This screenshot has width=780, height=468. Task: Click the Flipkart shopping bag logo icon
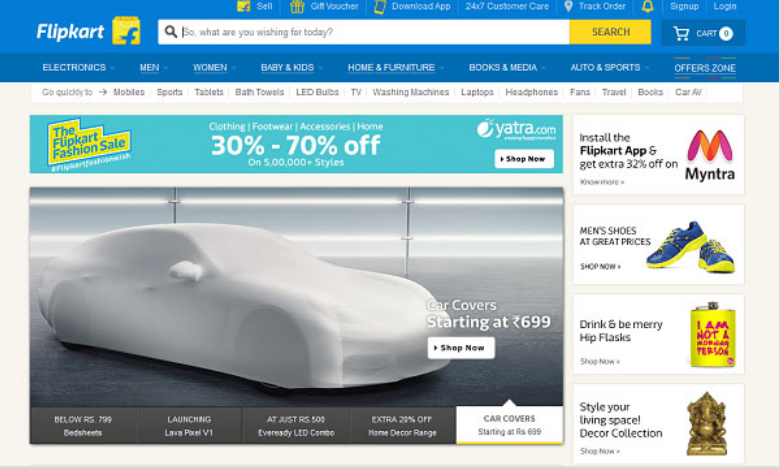coord(126,31)
